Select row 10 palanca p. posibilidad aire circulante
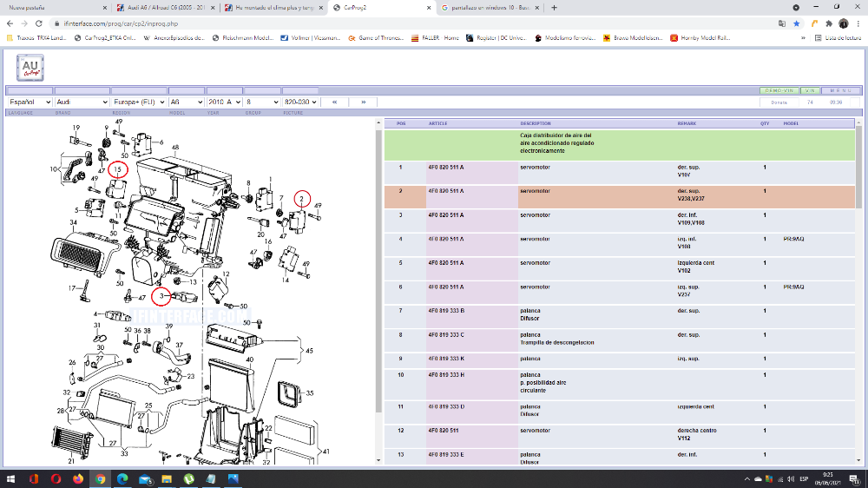The image size is (868, 488). tap(620, 385)
